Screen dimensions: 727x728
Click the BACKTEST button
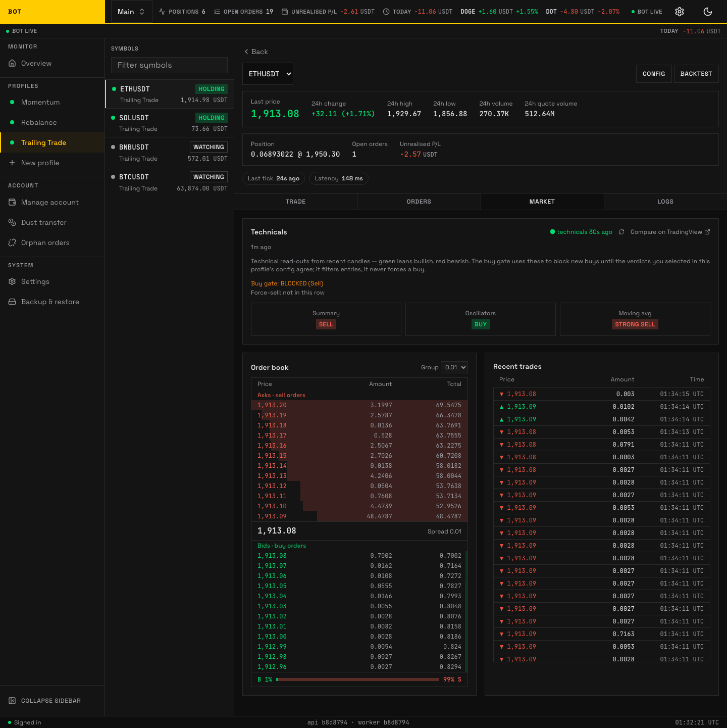click(696, 74)
